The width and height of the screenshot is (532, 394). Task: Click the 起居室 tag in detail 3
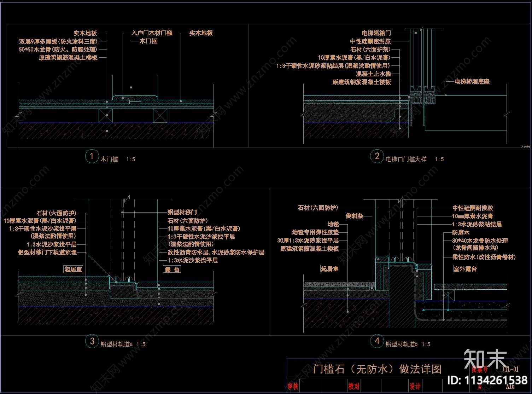pos(73,269)
